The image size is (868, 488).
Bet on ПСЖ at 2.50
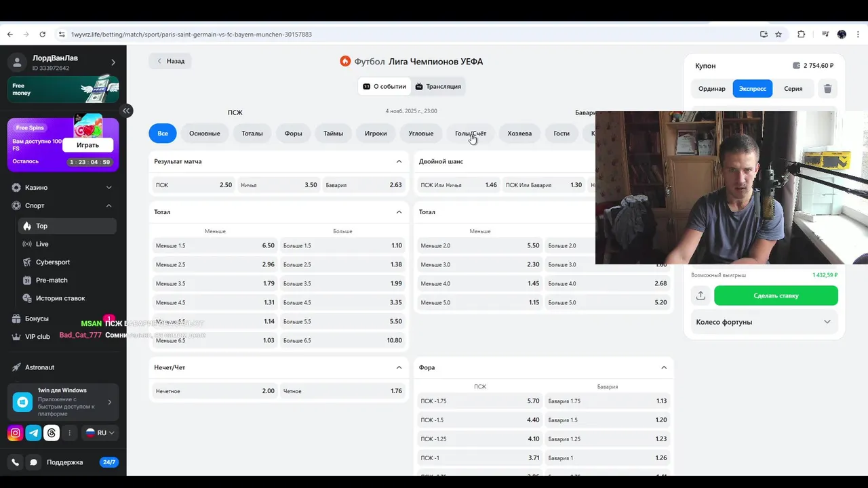(194, 185)
